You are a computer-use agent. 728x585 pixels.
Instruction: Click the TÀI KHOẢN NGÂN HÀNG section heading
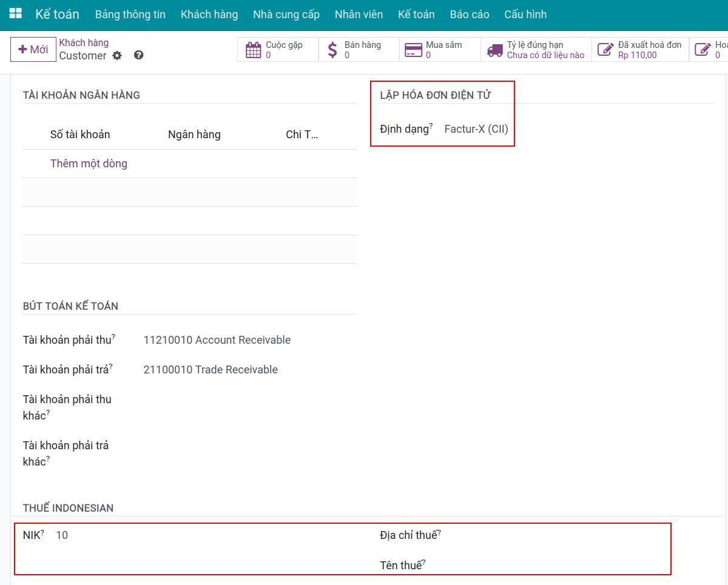tap(81, 95)
